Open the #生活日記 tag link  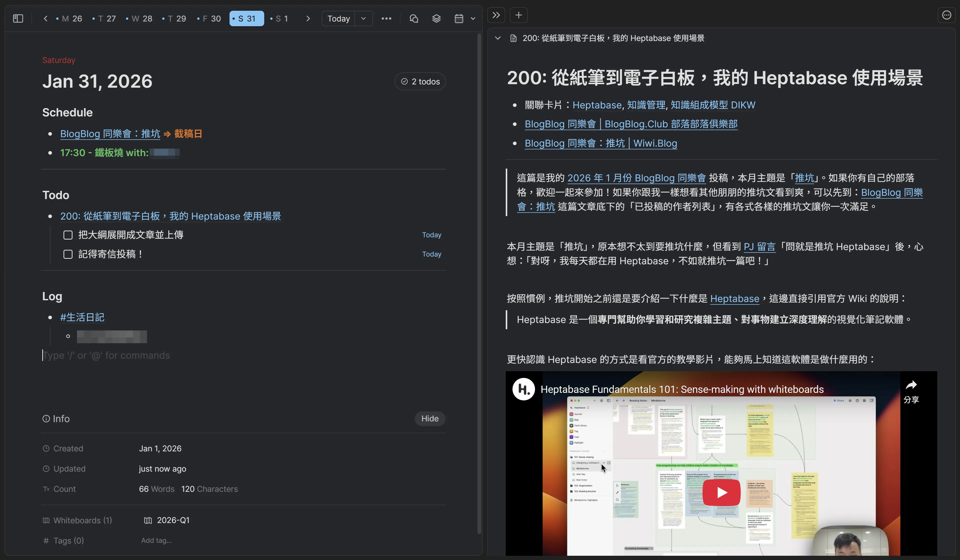click(x=82, y=317)
